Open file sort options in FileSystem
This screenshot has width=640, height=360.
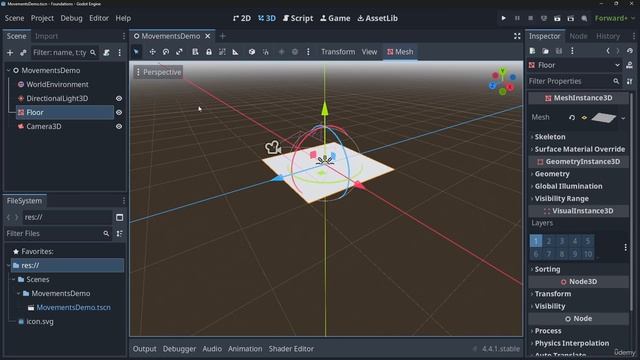coord(120,233)
